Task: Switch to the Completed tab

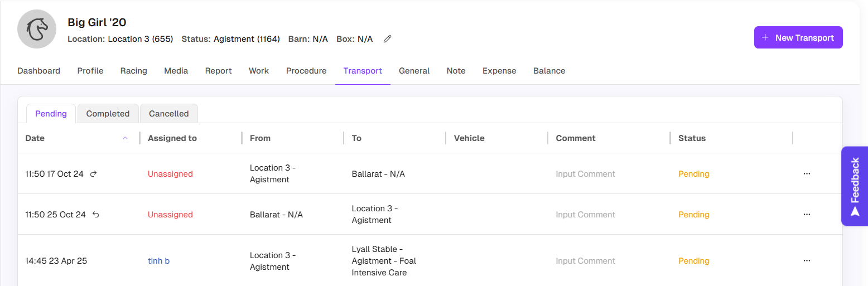Action: tap(108, 114)
